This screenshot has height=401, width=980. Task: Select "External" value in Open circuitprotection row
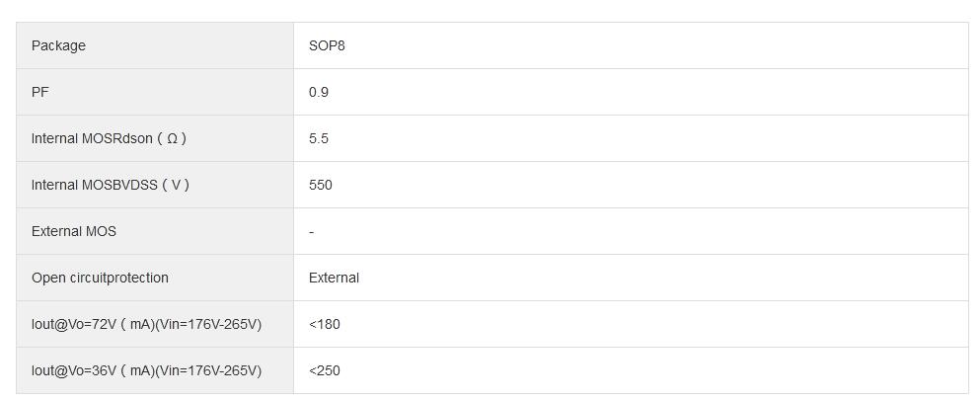pos(334,278)
